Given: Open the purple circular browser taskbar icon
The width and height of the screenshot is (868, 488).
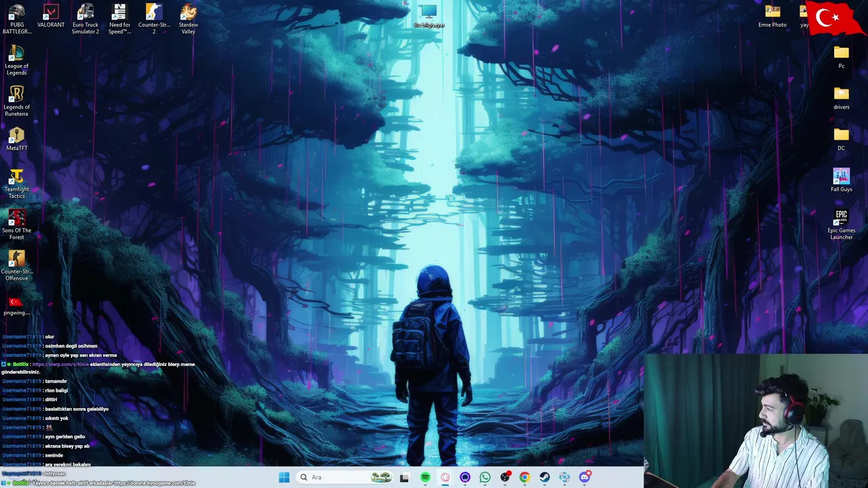Looking at the screenshot, I should (465, 477).
